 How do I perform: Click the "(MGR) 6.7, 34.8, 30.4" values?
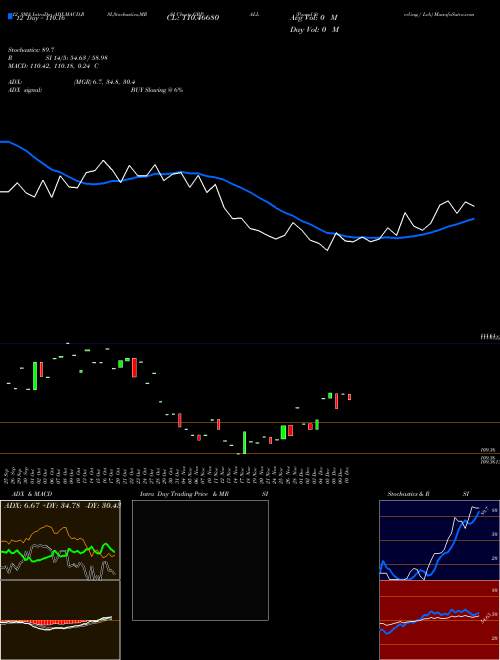tap(104, 82)
